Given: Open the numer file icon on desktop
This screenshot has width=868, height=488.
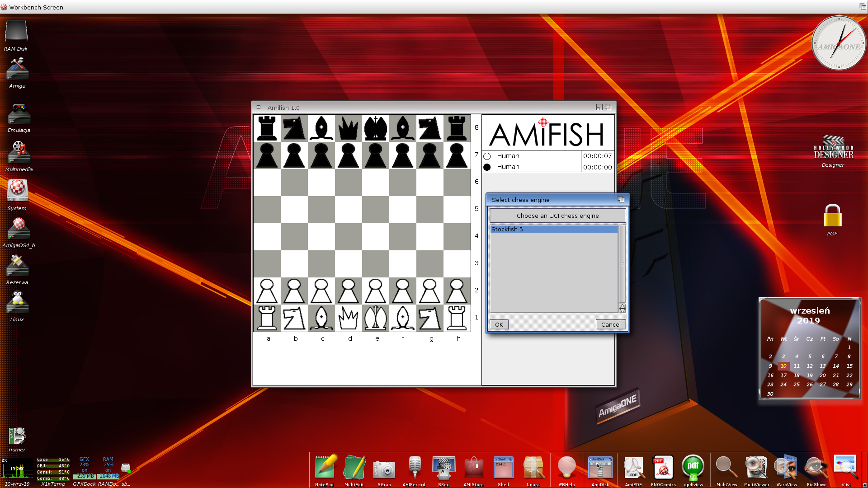Looking at the screenshot, I should click(17, 440).
